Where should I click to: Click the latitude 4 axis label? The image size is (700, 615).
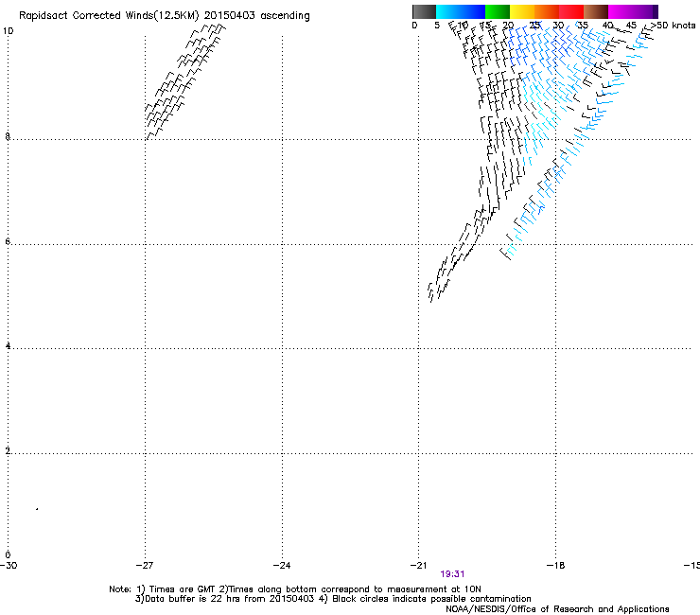click(x=8, y=346)
